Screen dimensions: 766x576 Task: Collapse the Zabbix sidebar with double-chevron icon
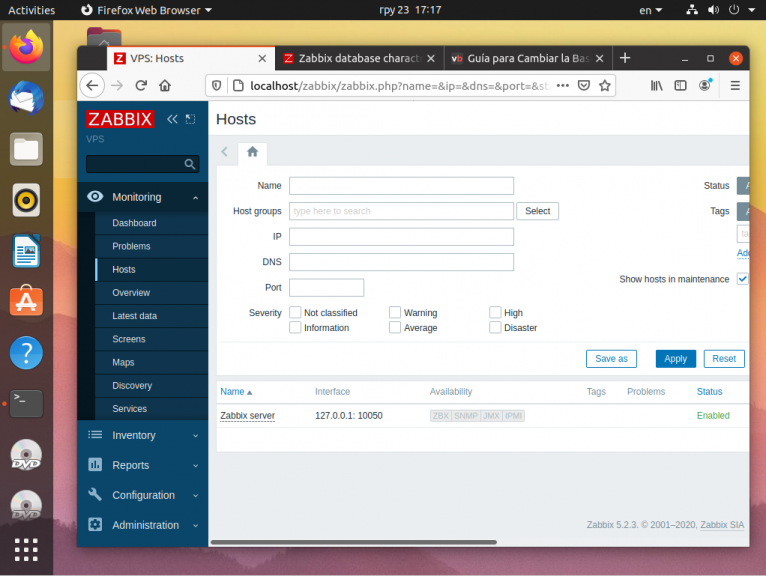click(x=172, y=119)
